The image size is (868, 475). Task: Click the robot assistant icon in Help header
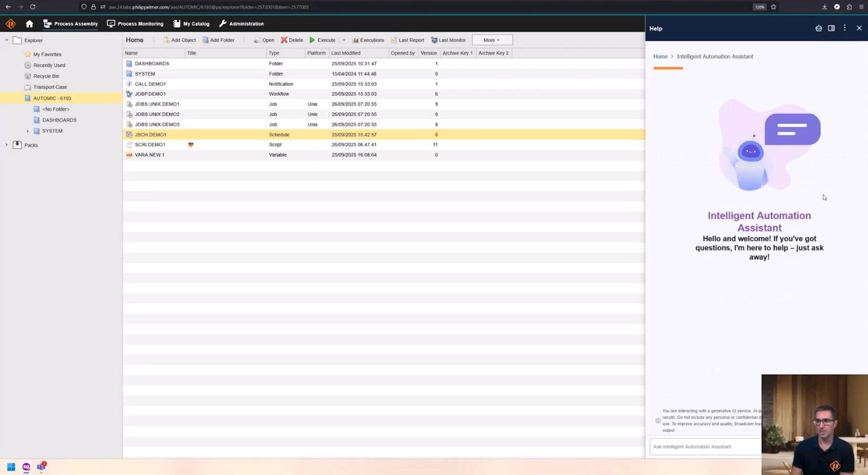click(x=818, y=28)
